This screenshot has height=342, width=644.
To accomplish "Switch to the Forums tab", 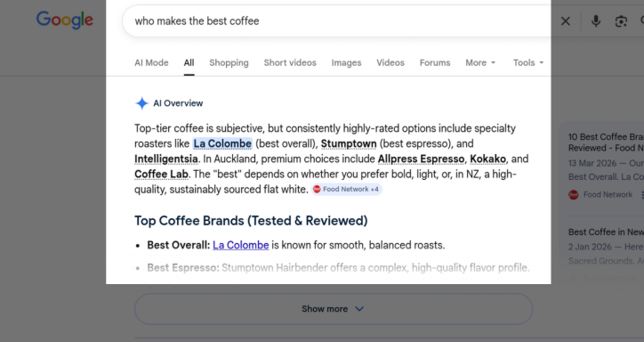I will tap(435, 63).
